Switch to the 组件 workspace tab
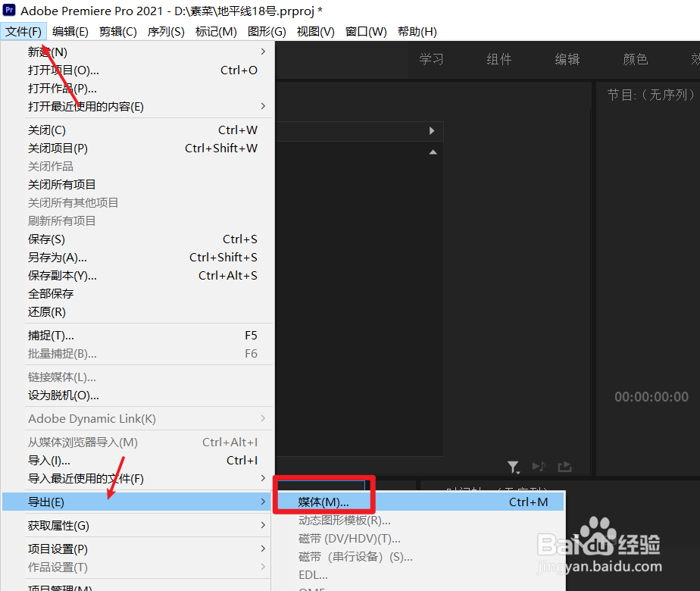This screenshot has width=700, height=591. (499, 59)
